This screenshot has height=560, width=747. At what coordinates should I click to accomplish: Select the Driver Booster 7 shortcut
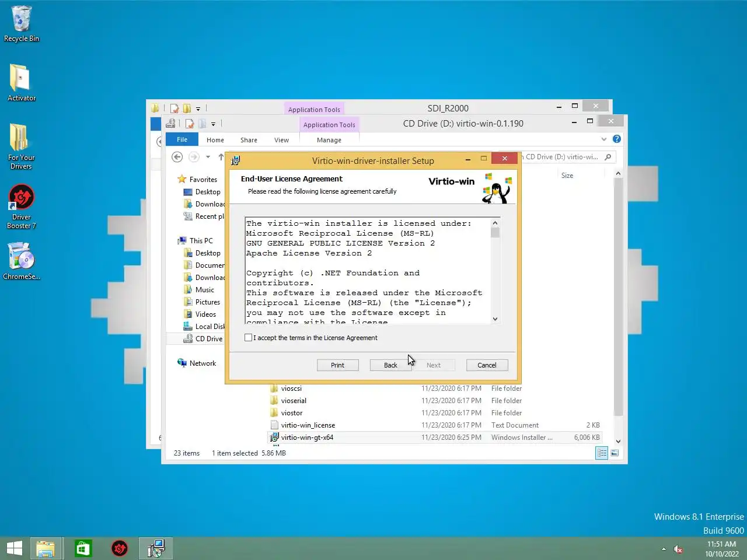pos(21,206)
